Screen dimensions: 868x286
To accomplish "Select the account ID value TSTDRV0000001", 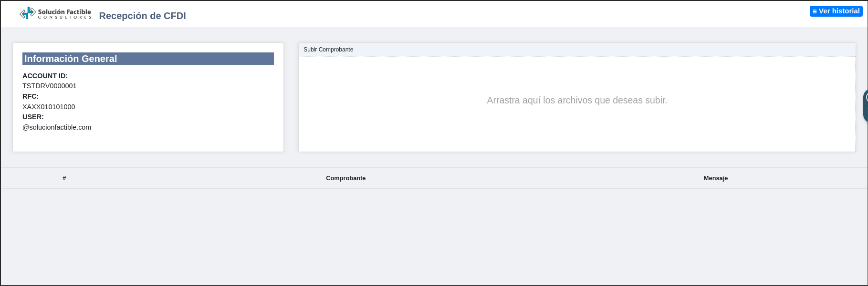I will pos(49,86).
